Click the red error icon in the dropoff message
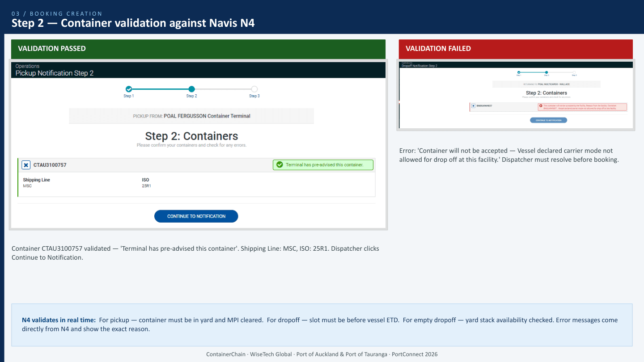644x362 pixels. coord(541,105)
